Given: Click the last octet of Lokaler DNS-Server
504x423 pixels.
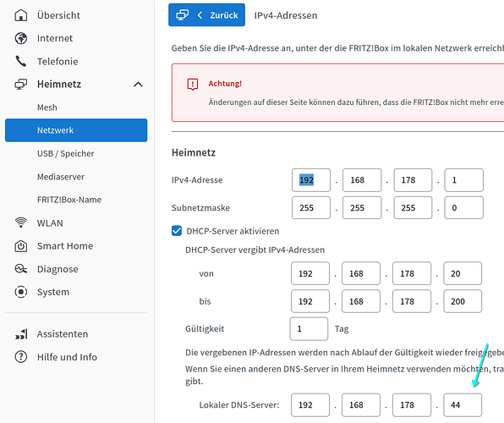Looking at the screenshot, I should coord(463,405).
